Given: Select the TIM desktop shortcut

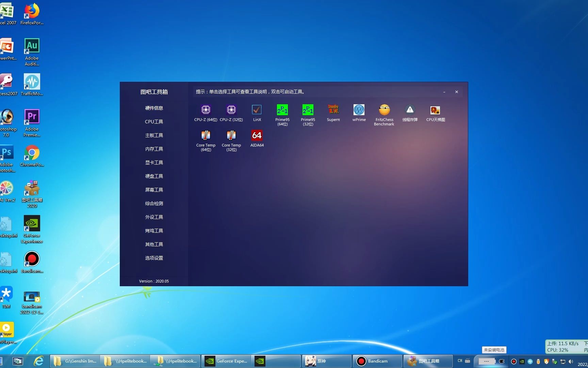Looking at the screenshot, I should pyautogui.click(x=6, y=297).
